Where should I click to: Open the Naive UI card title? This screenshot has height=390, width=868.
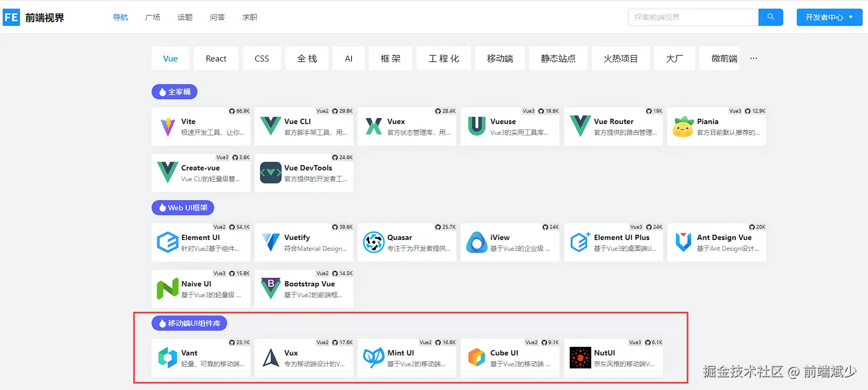[196, 284]
